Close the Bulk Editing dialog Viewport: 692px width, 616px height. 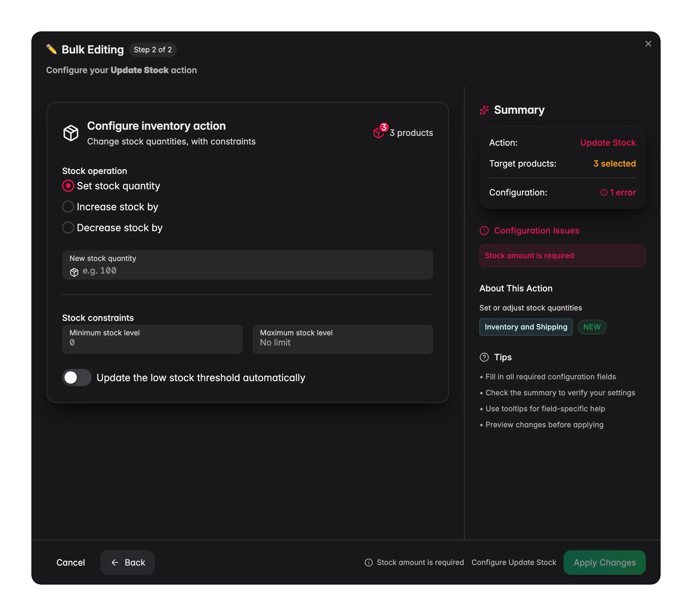(648, 44)
